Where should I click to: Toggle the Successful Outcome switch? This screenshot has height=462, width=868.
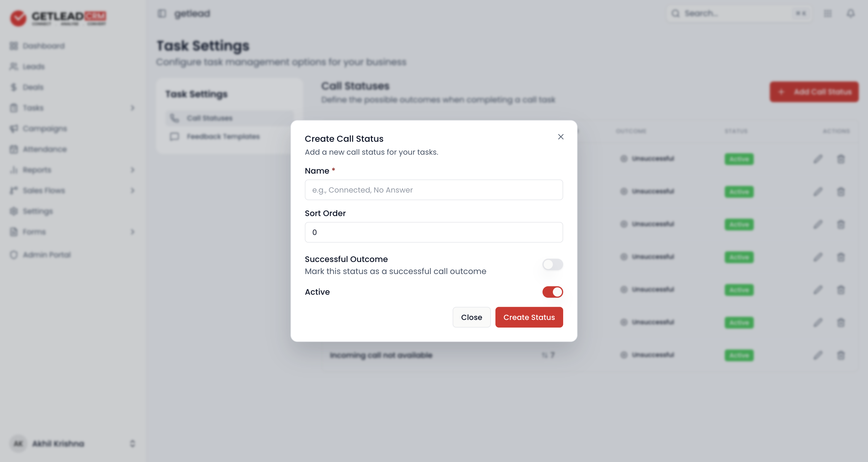[553, 265]
